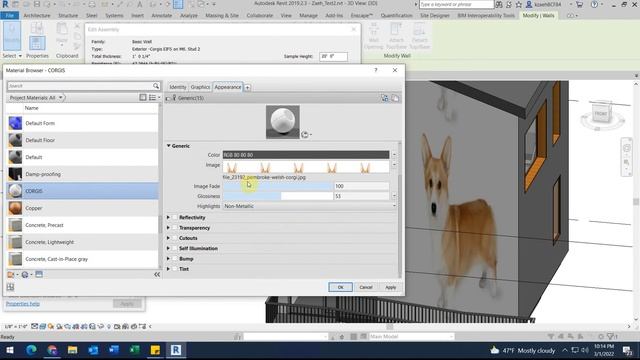Switch to the Appearance tab
Image resolution: width=640 pixels, height=360 pixels.
(x=228, y=87)
